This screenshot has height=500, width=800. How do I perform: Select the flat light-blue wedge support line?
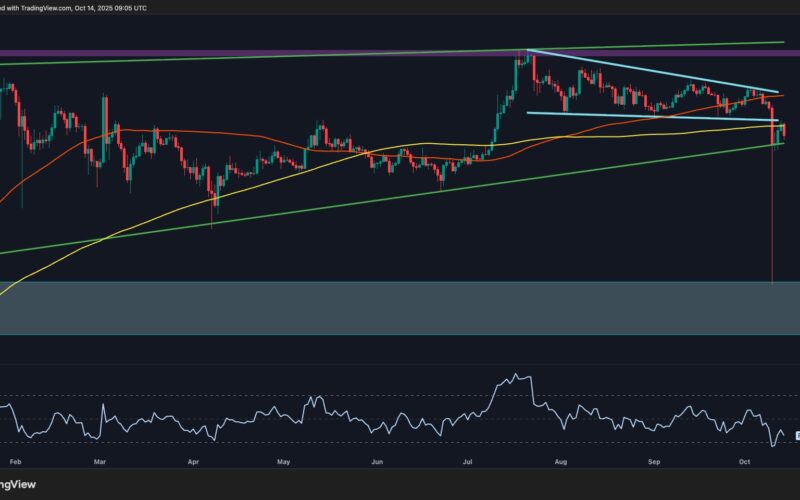[x=650, y=117]
